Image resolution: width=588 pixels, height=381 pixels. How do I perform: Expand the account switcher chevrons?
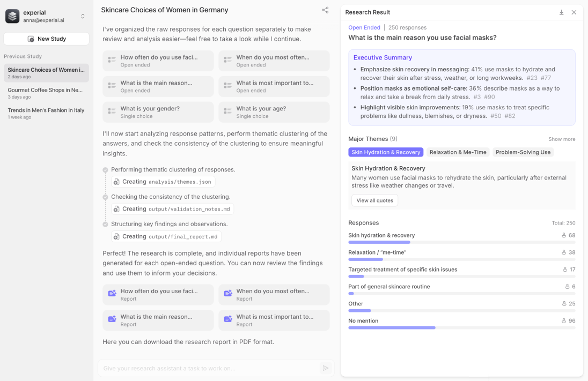[x=83, y=16]
